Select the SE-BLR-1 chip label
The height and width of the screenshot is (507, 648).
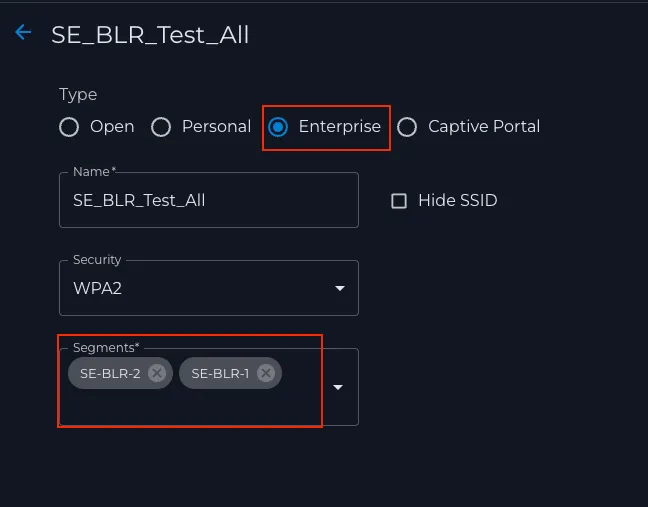pos(220,374)
